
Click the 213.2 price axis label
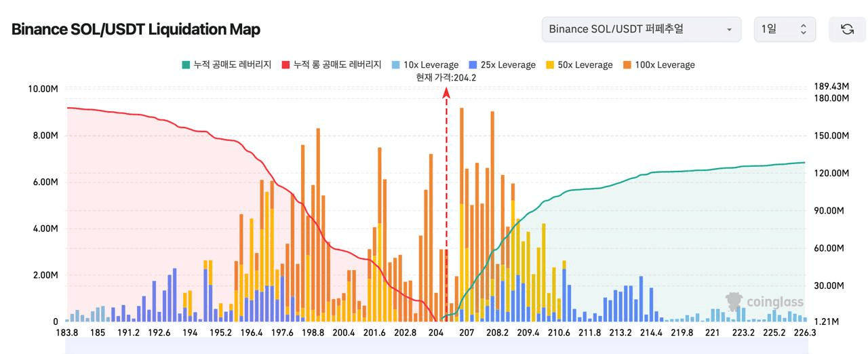point(620,333)
